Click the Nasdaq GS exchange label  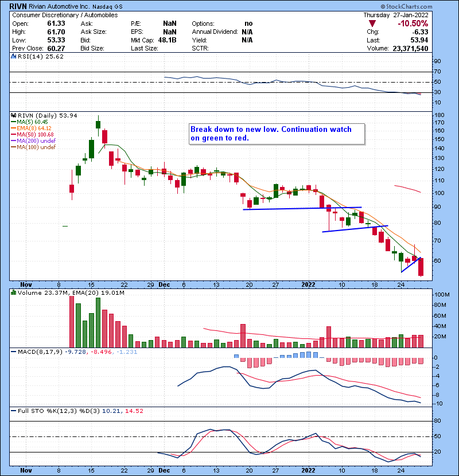(107, 7)
